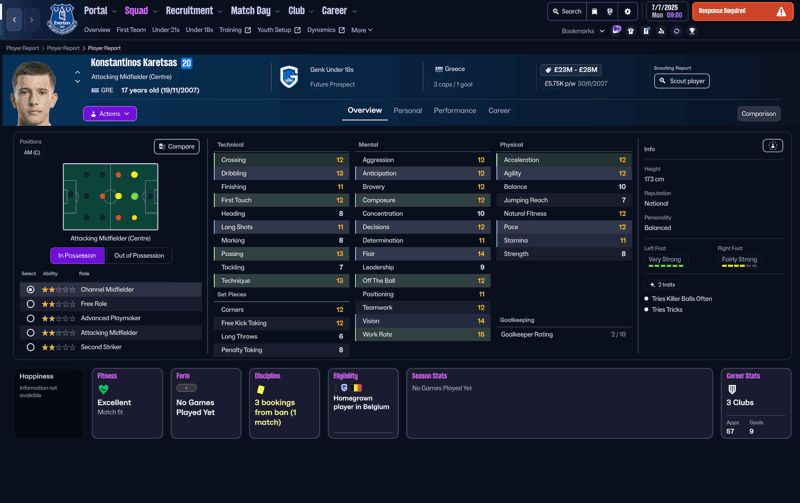Click the Comparison button
This screenshot has height=503, width=800.
click(759, 114)
